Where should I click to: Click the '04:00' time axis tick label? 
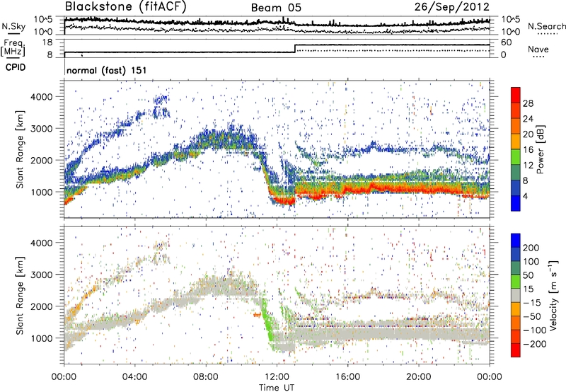[134, 377]
